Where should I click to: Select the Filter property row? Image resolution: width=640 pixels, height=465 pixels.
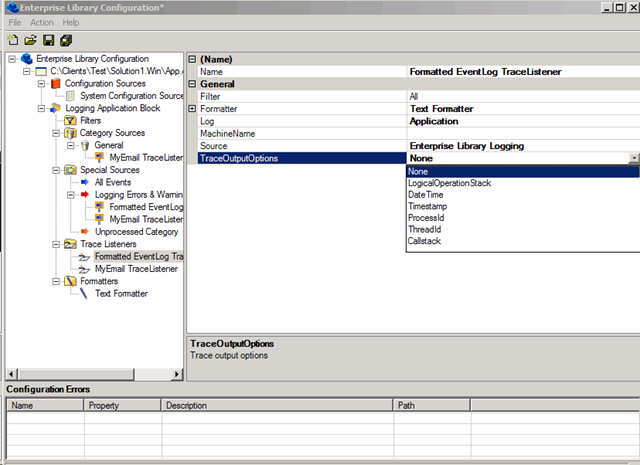pyautogui.click(x=418, y=96)
